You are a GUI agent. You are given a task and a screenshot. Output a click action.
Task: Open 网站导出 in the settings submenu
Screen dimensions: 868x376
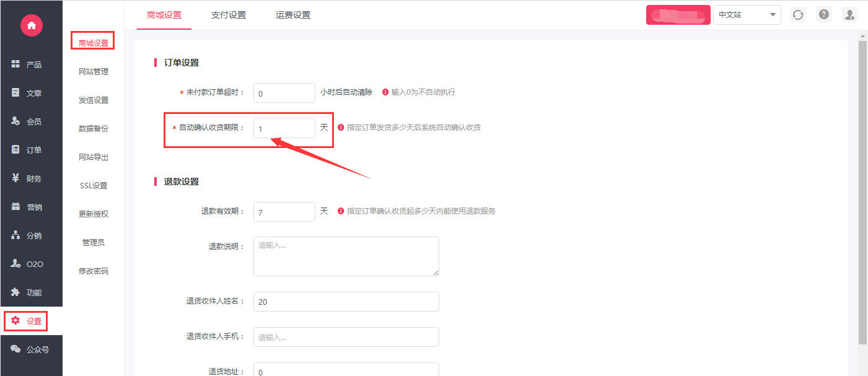coord(94,157)
